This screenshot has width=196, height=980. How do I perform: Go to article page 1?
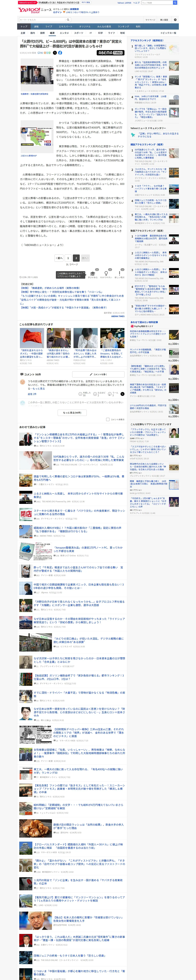[x=68, y=258]
